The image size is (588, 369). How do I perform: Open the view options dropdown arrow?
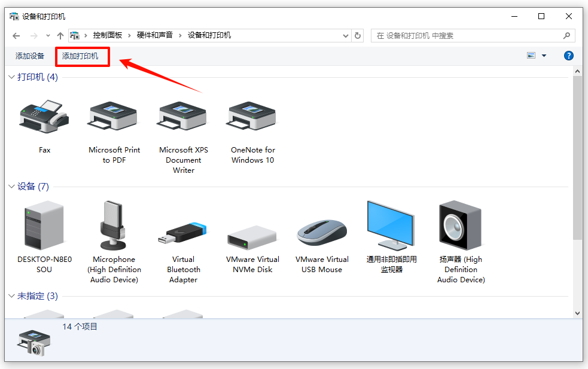click(x=544, y=56)
